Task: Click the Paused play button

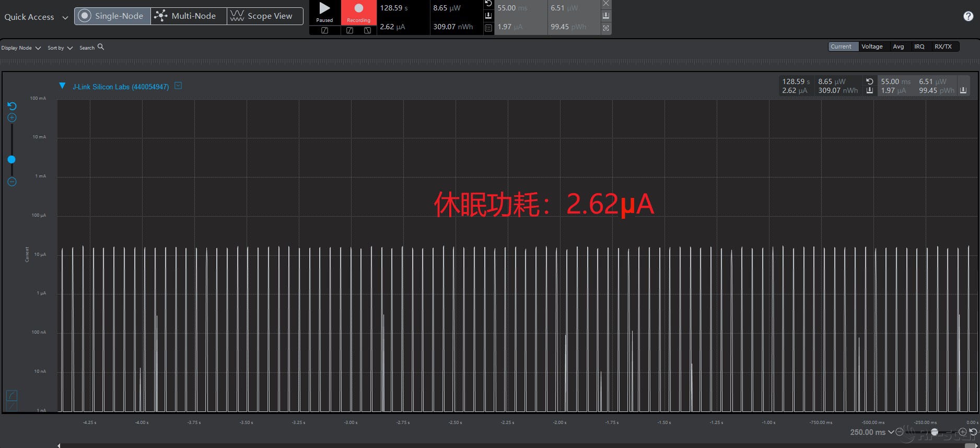Action: [324, 12]
